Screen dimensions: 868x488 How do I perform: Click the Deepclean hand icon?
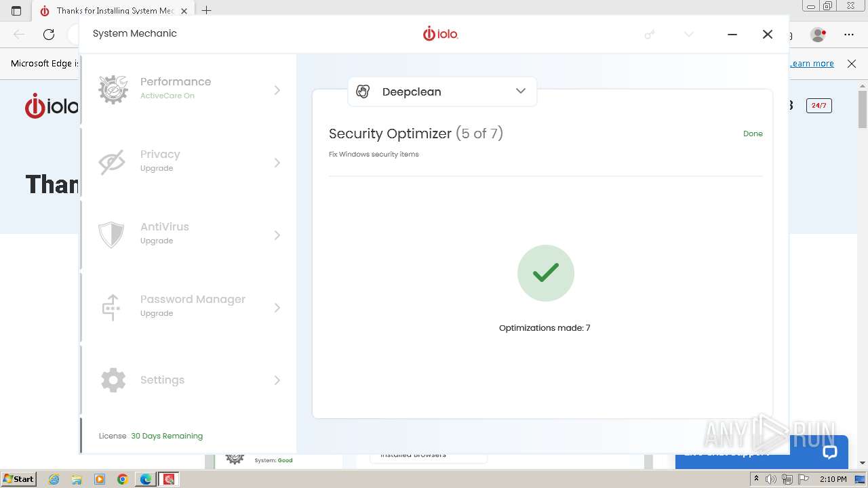(x=363, y=91)
